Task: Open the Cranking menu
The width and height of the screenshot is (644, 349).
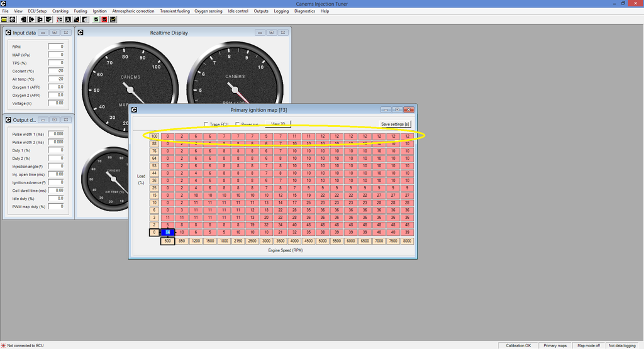Action: 60,11
